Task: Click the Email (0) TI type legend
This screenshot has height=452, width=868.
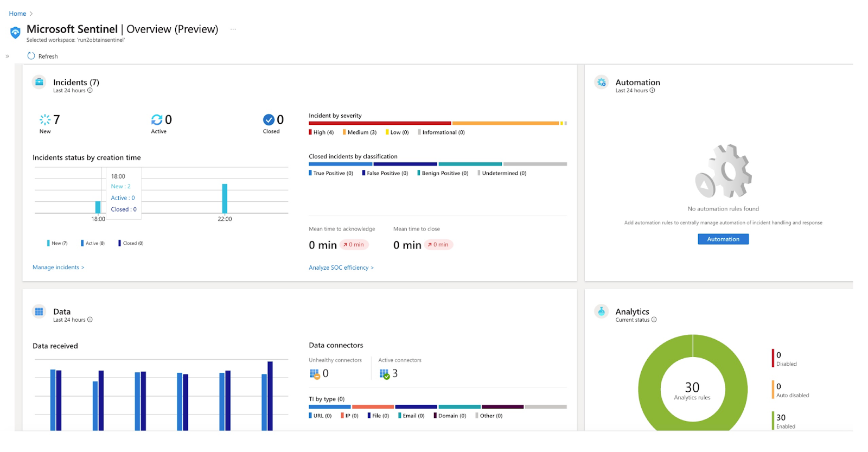Action: tap(412, 416)
